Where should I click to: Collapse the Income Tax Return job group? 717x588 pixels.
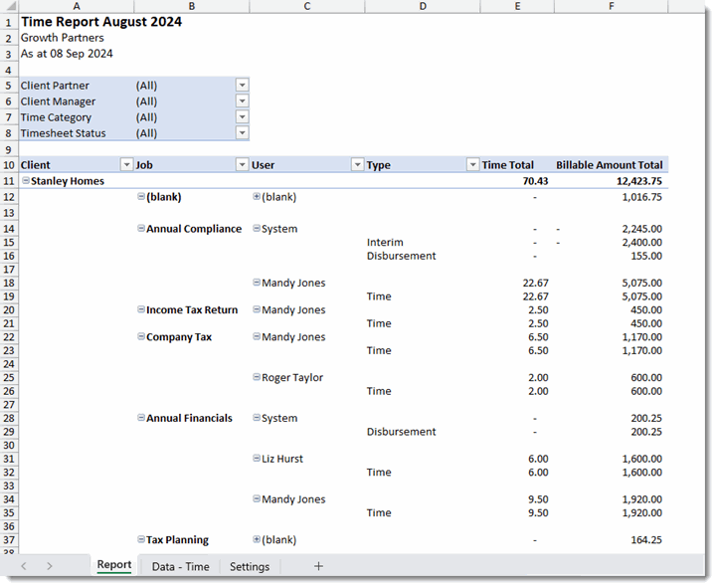(x=141, y=309)
